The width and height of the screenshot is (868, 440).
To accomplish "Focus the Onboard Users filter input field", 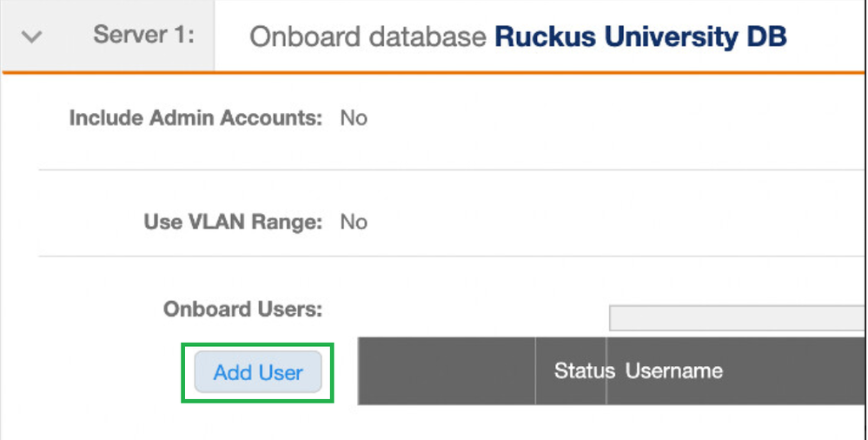I will 737,318.
